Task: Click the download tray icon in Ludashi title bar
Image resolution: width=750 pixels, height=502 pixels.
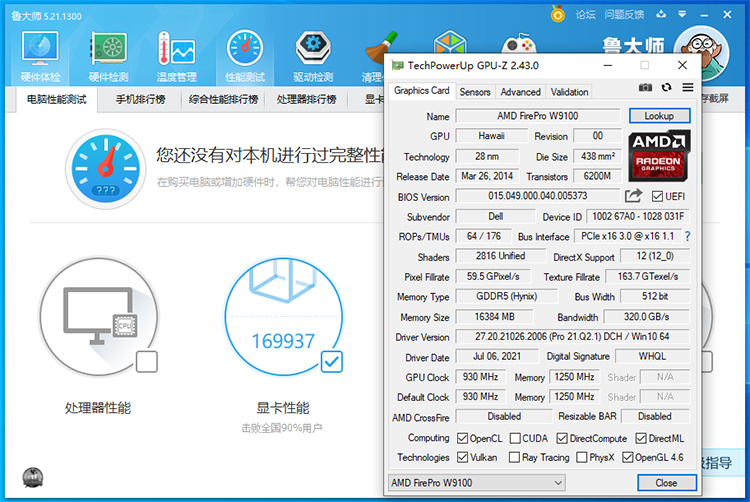Action: (661, 14)
